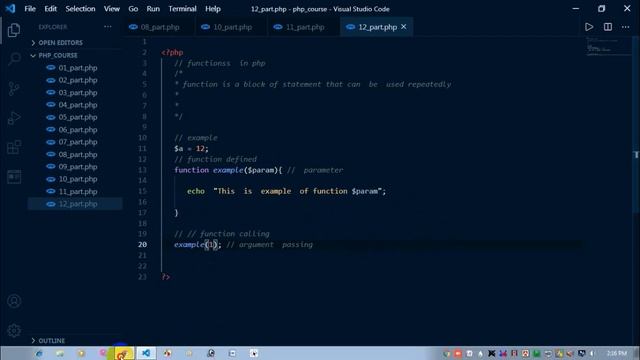Image resolution: width=640 pixels, height=360 pixels.
Task: Click the activity bar icon below Extensions
Action: coord(14,177)
